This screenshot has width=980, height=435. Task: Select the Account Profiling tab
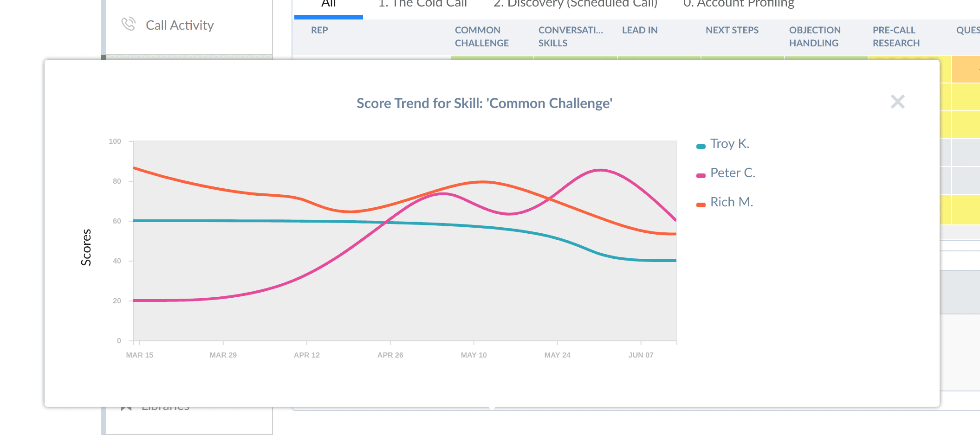click(739, 5)
